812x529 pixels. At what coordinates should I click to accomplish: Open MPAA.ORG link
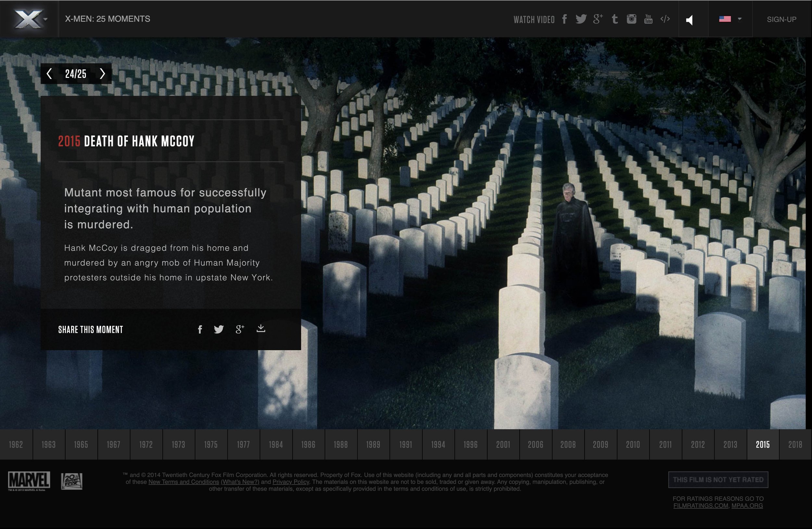pos(747,506)
